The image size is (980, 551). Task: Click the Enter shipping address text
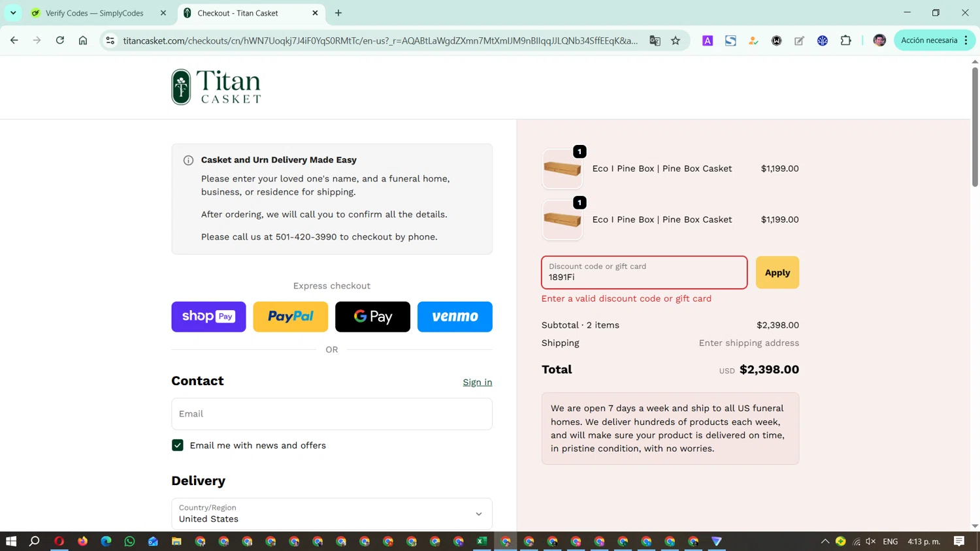coord(749,343)
